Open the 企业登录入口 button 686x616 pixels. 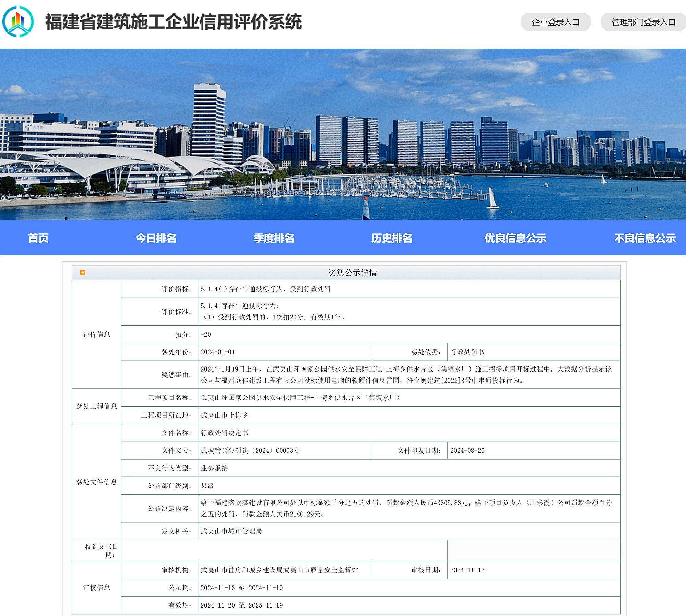556,22
